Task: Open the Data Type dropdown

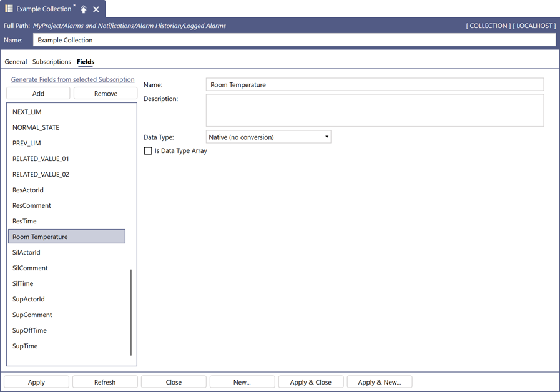Action: point(268,137)
